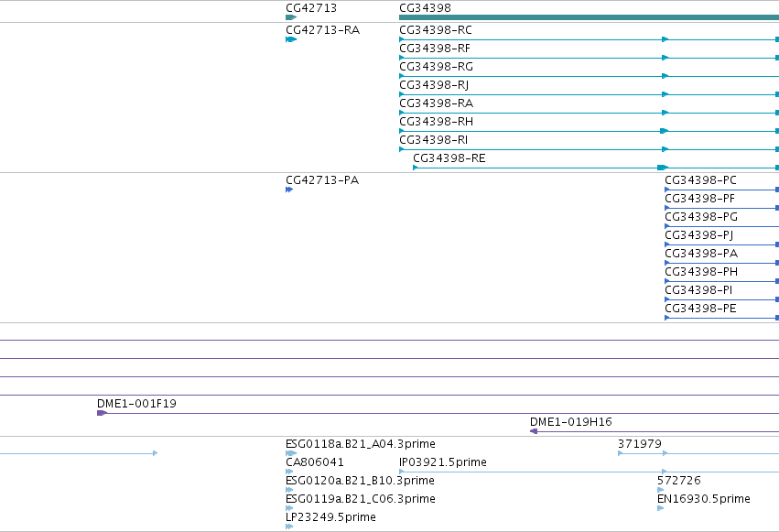
Task: Select the CG34398-PE protein label
Action: click(700, 309)
